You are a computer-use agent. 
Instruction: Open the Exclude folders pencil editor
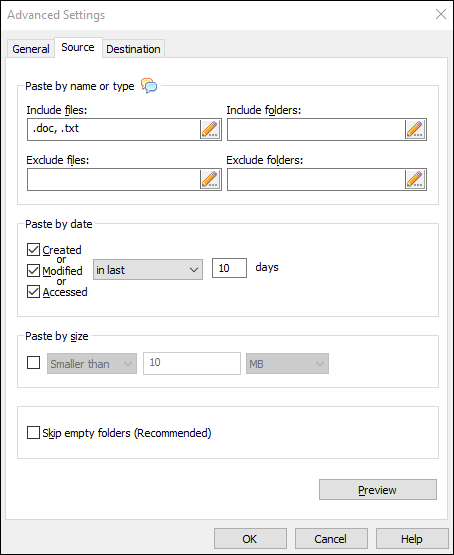point(415,179)
